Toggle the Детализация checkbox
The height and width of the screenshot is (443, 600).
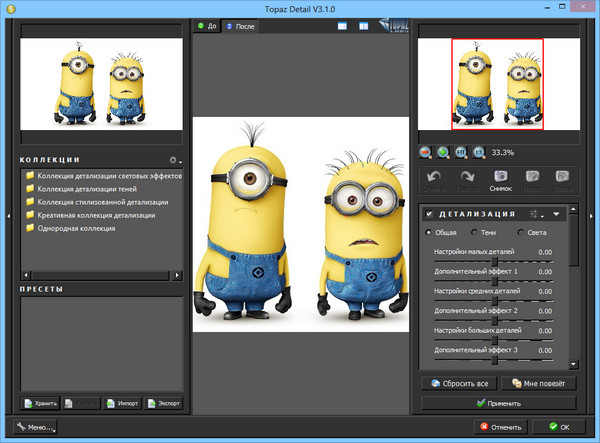click(x=429, y=214)
